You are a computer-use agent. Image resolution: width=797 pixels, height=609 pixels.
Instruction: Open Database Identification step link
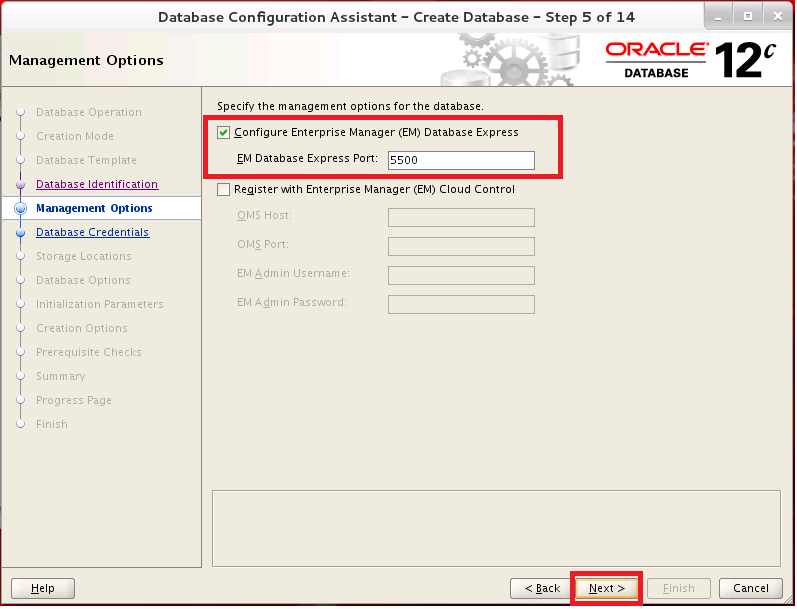96,184
